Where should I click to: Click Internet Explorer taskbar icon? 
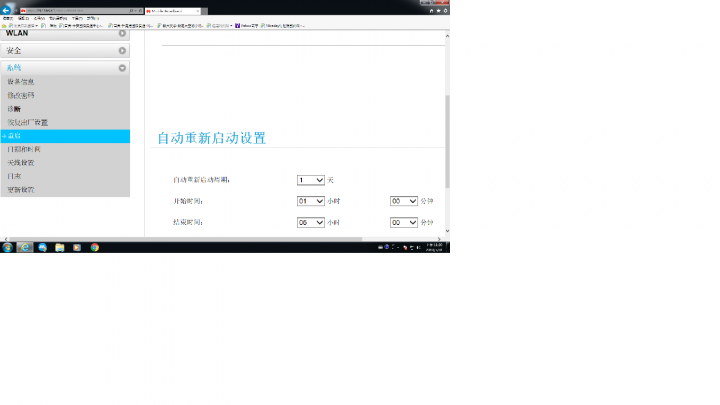tap(25, 248)
